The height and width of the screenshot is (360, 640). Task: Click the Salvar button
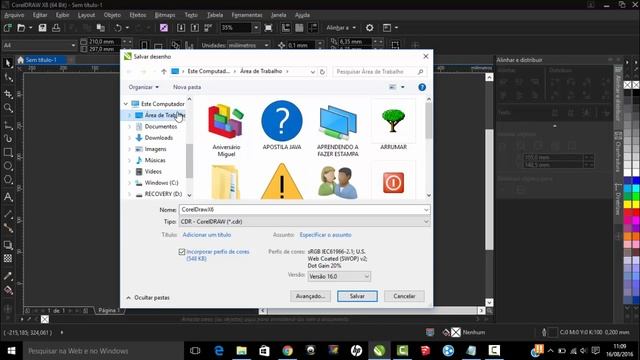click(357, 296)
